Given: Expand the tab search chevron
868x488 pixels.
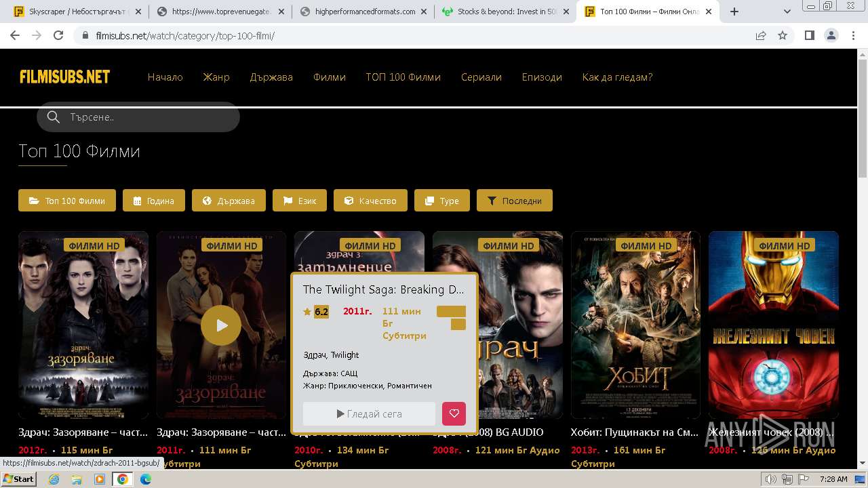Looking at the screenshot, I should tap(787, 12).
